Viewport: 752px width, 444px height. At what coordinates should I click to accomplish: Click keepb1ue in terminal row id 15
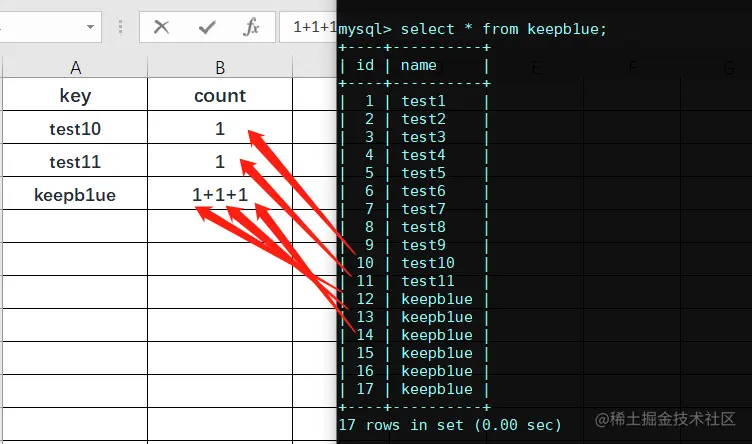coord(437,353)
